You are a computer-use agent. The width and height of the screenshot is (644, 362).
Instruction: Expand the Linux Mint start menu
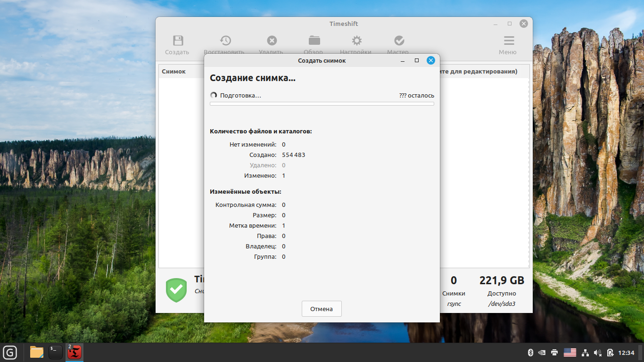point(9,352)
